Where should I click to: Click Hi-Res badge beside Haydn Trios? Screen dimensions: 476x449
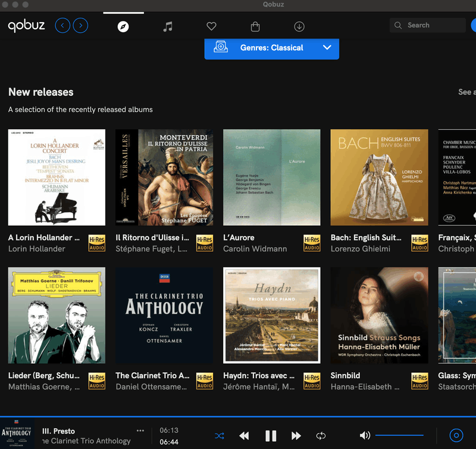(x=312, y=381)
